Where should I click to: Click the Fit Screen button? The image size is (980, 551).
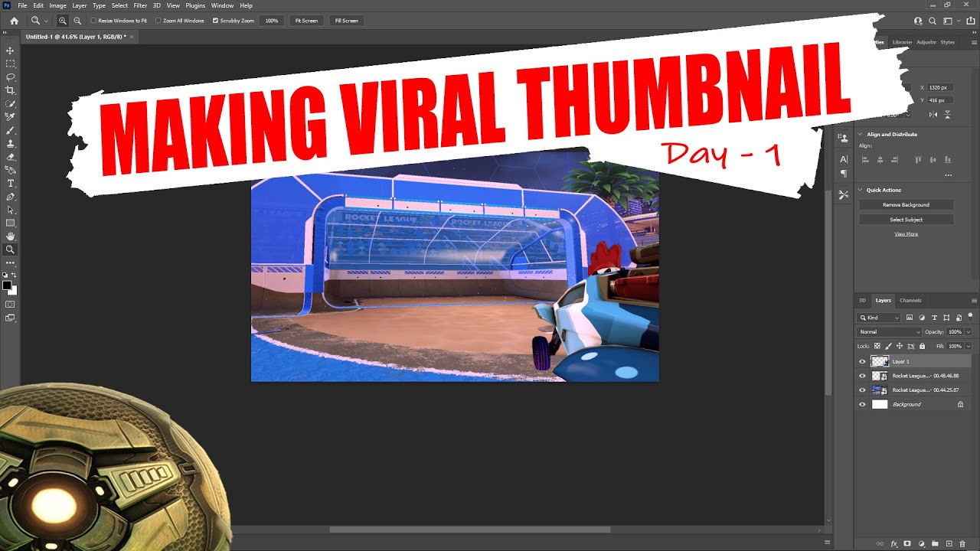(x=305, y=21)
